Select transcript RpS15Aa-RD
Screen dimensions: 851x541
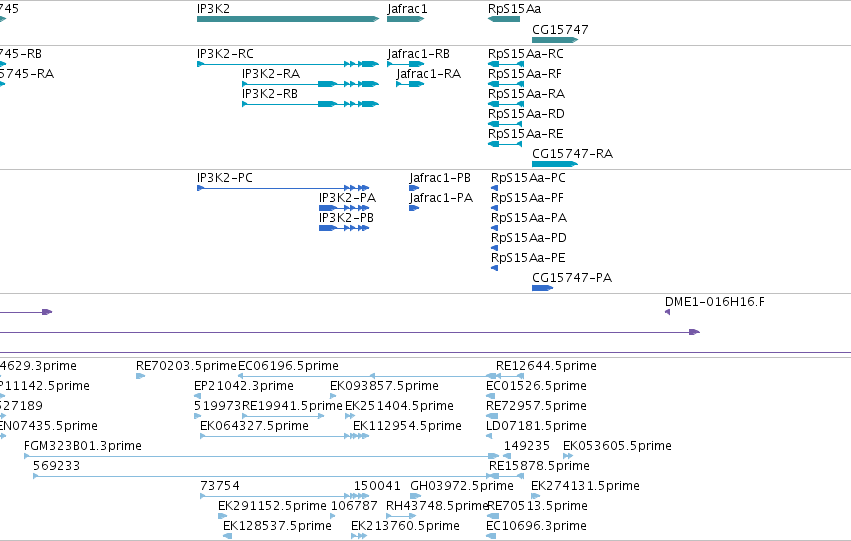point(505,124)
